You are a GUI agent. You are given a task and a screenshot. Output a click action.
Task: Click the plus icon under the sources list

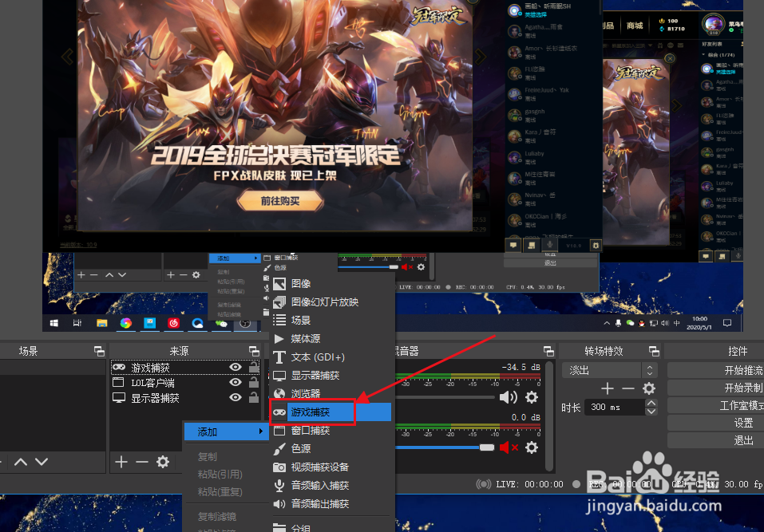click(121, 462)
